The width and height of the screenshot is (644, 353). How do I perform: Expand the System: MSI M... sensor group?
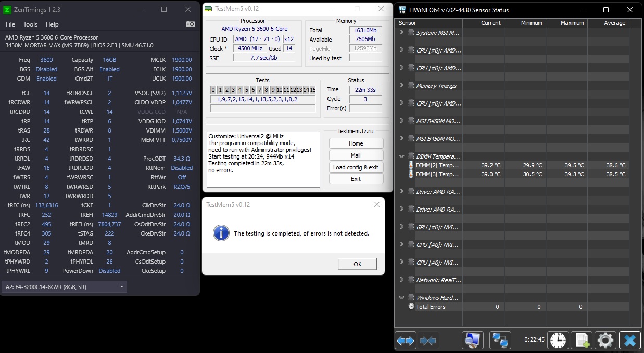click(x=401, y=33)
